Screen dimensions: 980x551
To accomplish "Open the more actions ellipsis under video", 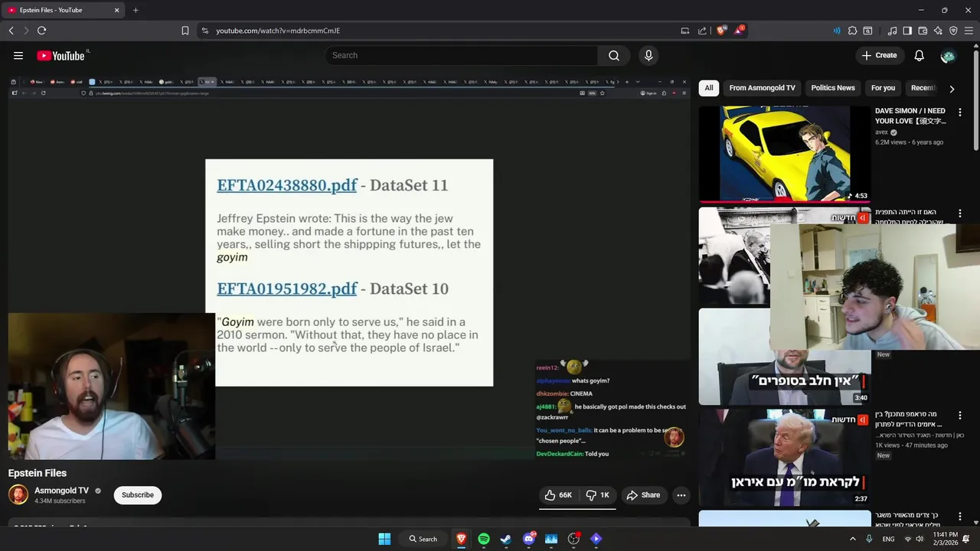I will pos(681,495).
